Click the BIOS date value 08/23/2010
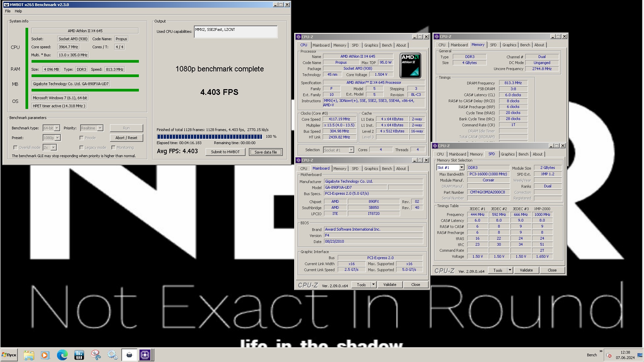The width and height of the screenshot is (644, 362). [x=373, y=242]
